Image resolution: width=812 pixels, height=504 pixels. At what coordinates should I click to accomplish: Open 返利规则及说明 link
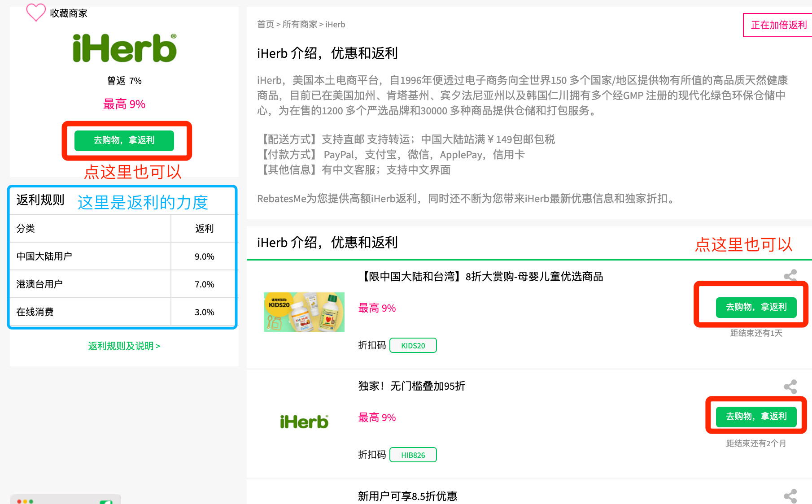(124, 346)
